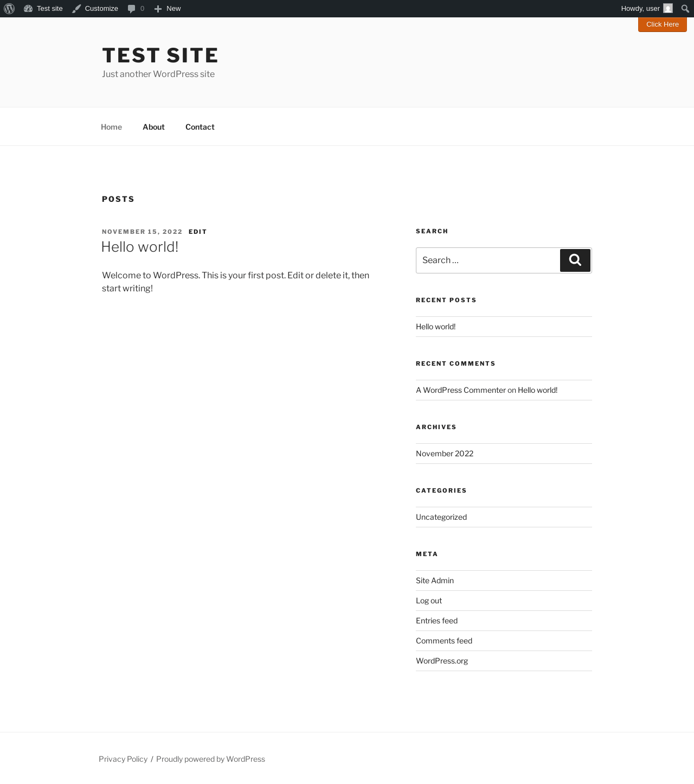694x784 pixels.
Task: Open the Uncategorized category
Action: 441,517
